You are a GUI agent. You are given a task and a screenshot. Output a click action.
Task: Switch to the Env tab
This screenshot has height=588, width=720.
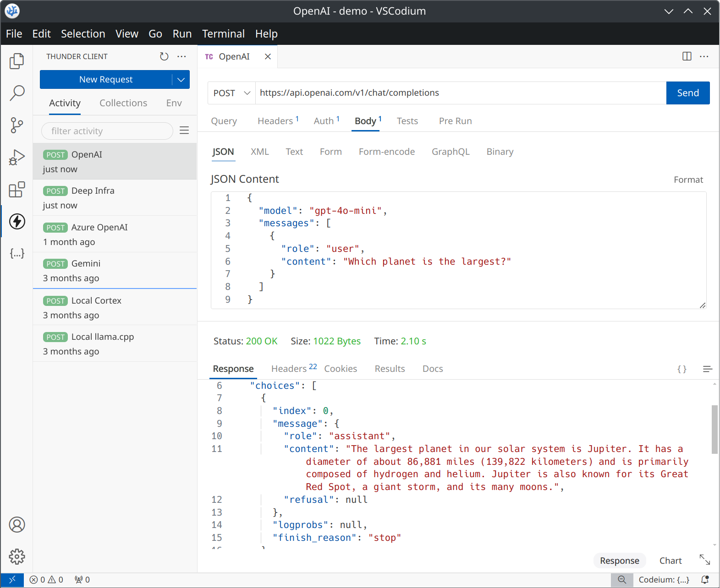coord(174,103)
